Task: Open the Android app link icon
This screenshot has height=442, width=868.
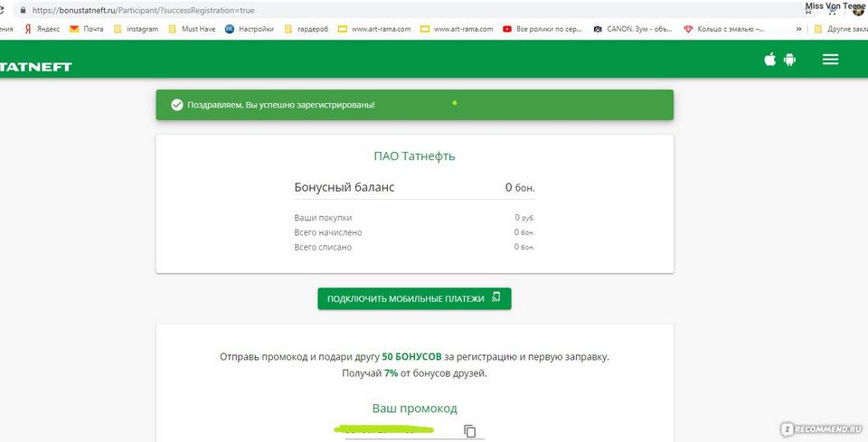Action: click(x=789, y=59)
